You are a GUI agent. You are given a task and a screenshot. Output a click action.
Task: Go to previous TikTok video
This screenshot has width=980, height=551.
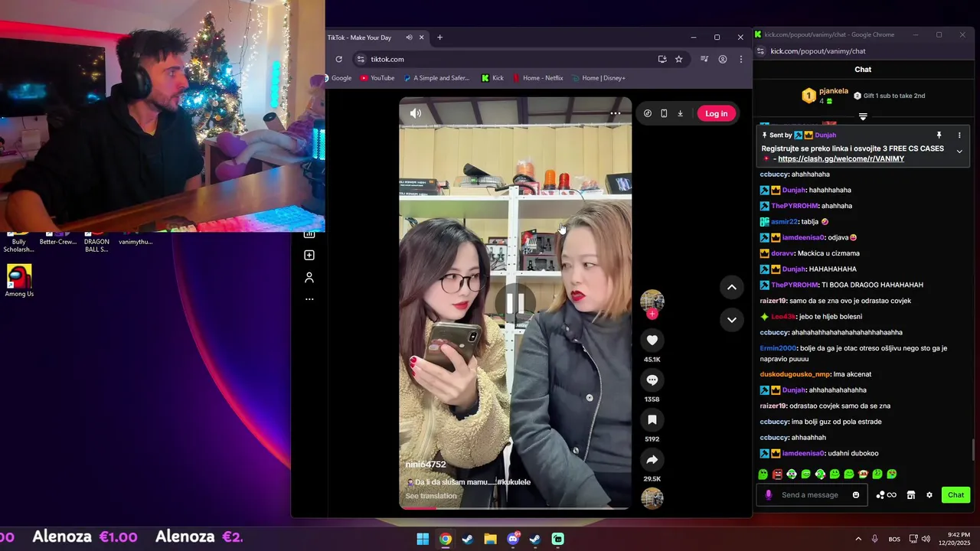pos(732,287)
